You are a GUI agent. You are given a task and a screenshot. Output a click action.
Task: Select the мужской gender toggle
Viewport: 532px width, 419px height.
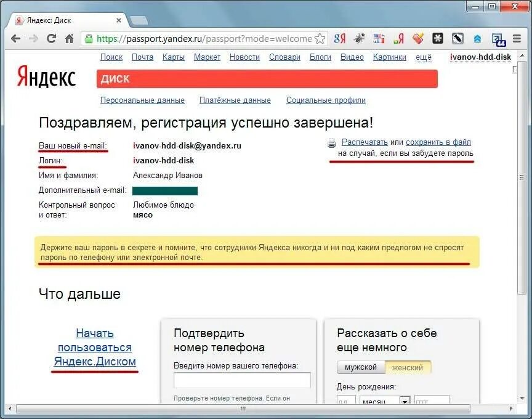361,367
